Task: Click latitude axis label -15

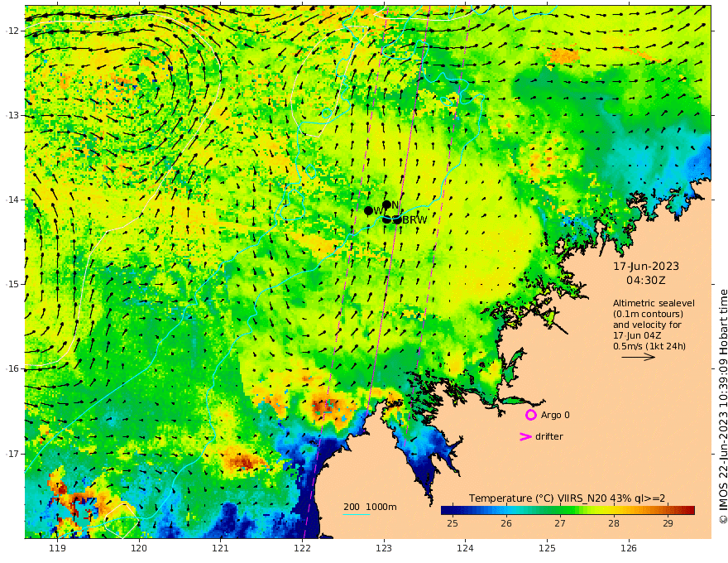Action: [12, 284]
